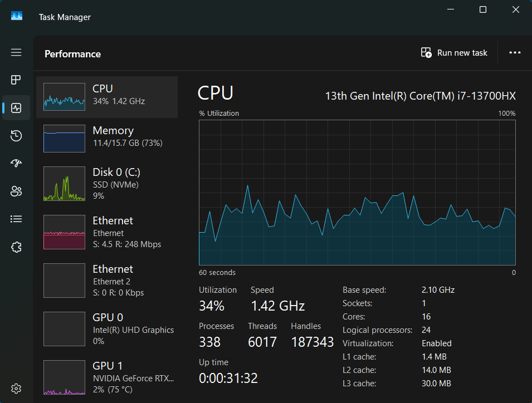Select the first Ethernet adapter with traffic
532x403 pixels.
pyautogui.click(x=107, y=232)
